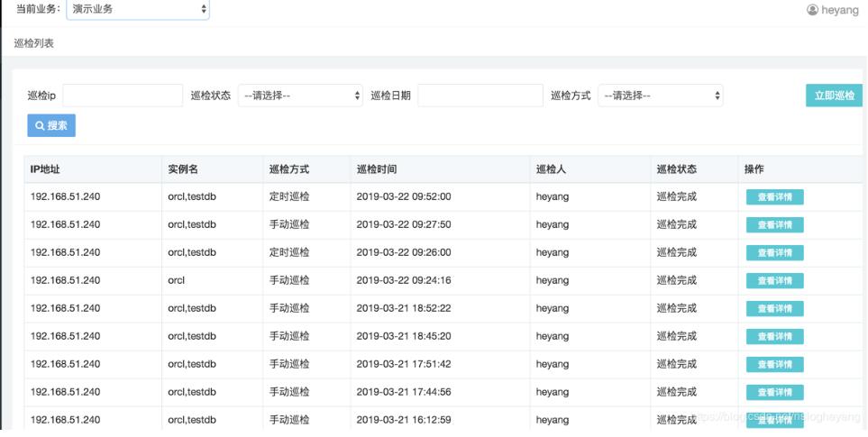Open the 当前业务 business selector dropdown
The image size is (868, 437).
tap(138, 10)
